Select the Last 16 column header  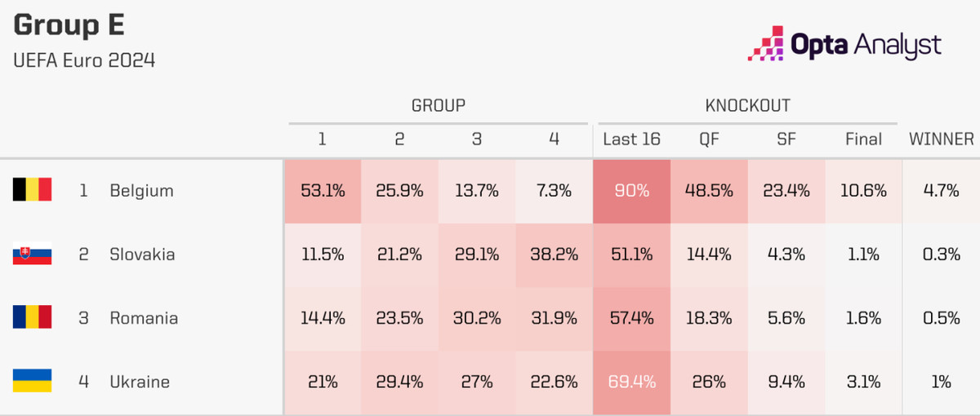coord(631,139)
